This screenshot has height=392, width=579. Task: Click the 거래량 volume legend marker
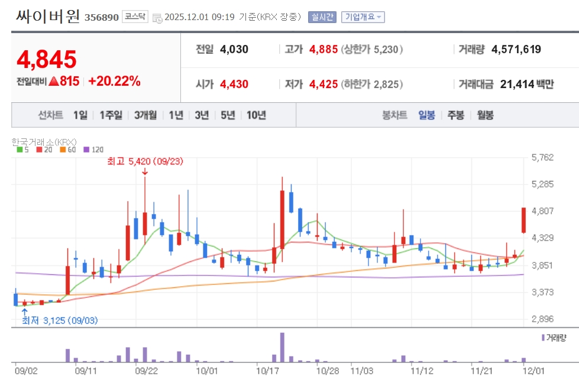(x=543, y=338)
